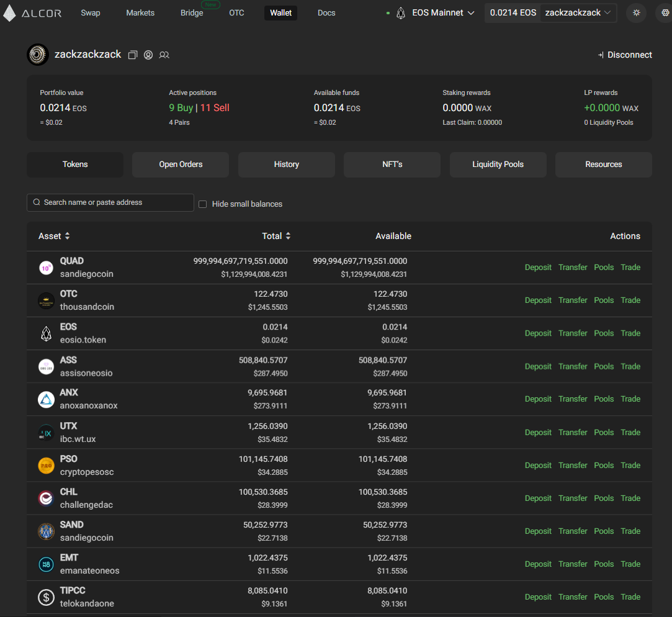
Task: Click the Alcor logo icon
Action: [x=9, y=13]
